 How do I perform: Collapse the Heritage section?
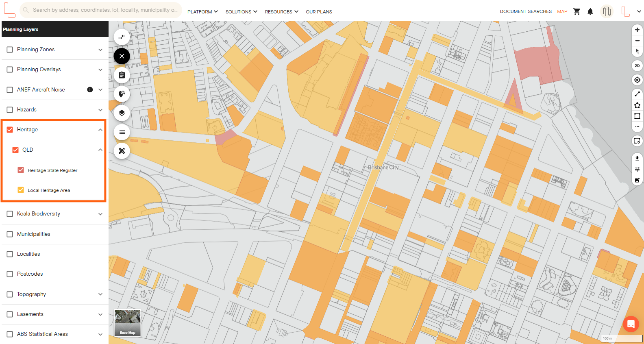[100, 130]
